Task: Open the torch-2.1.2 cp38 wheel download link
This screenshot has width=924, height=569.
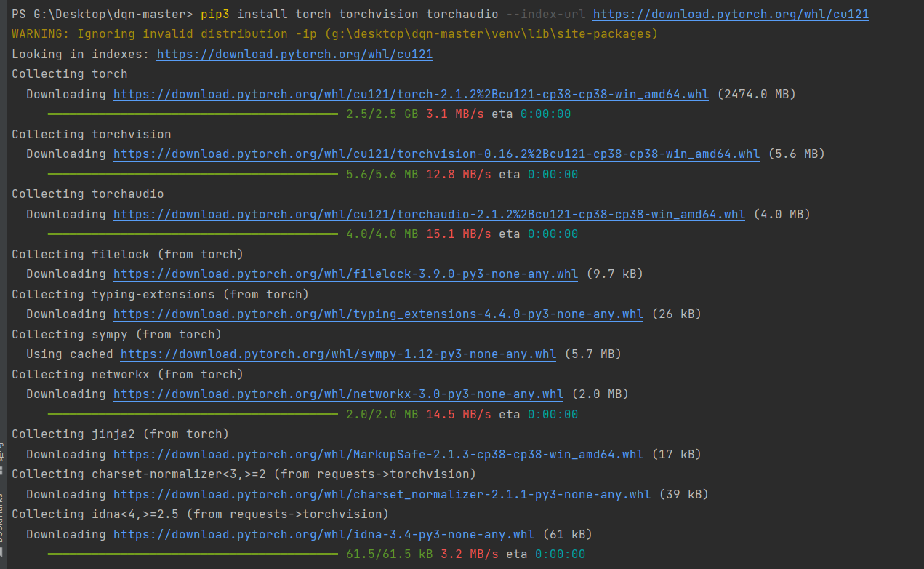Action: tap(411, 94)
